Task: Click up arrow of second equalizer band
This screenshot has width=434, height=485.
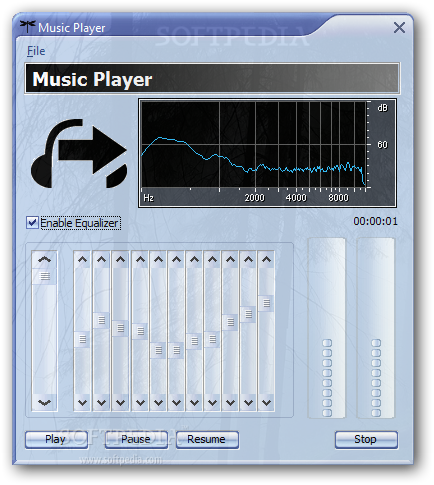Action: pos(101,260)
